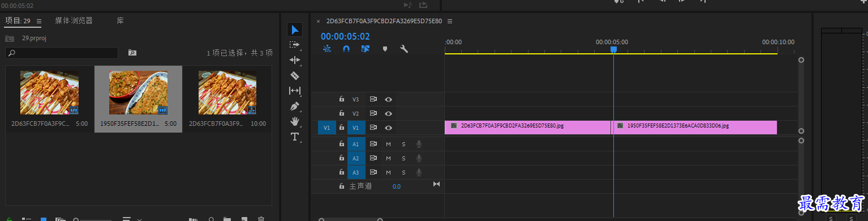This screenshot has width=868, height=221.
Task: Target audio track A2
Action: pyautogui.click(x=356, y=158)
